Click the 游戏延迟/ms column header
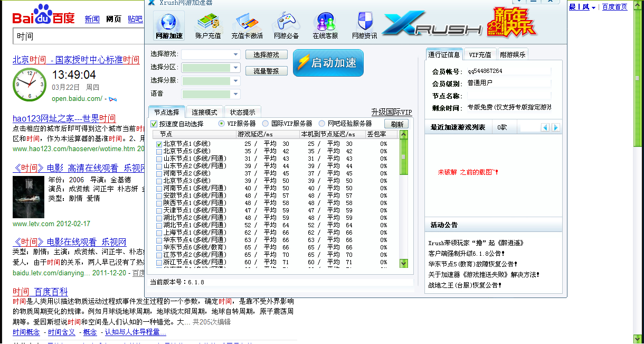 pos(268,134)
